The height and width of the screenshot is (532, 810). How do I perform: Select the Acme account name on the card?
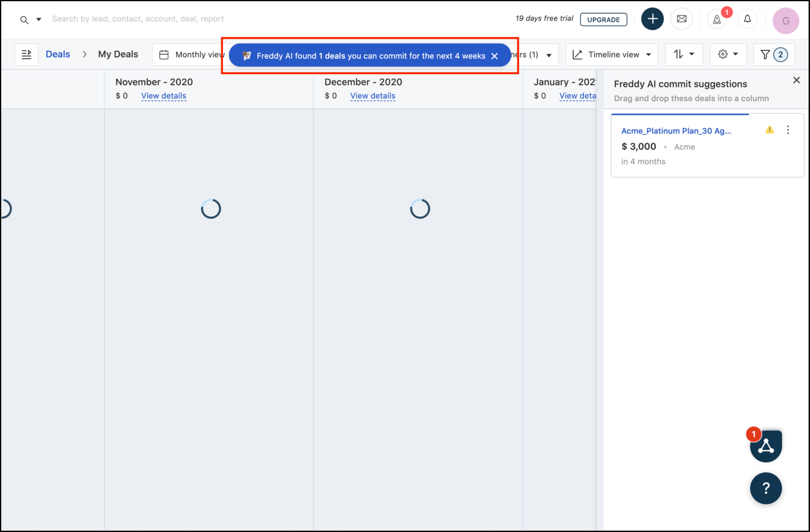684,147
